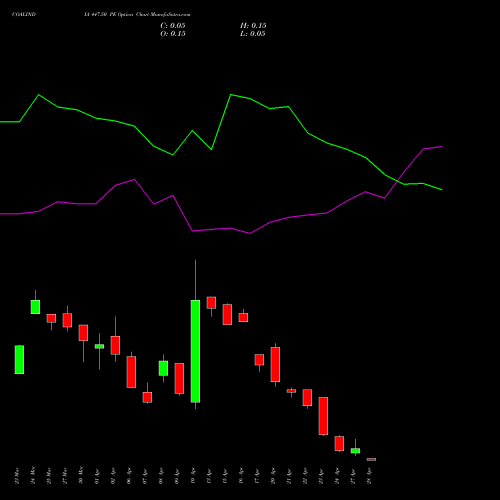
Task: Click the '08 Apr' date axis label
Action: tap(161, 476)
